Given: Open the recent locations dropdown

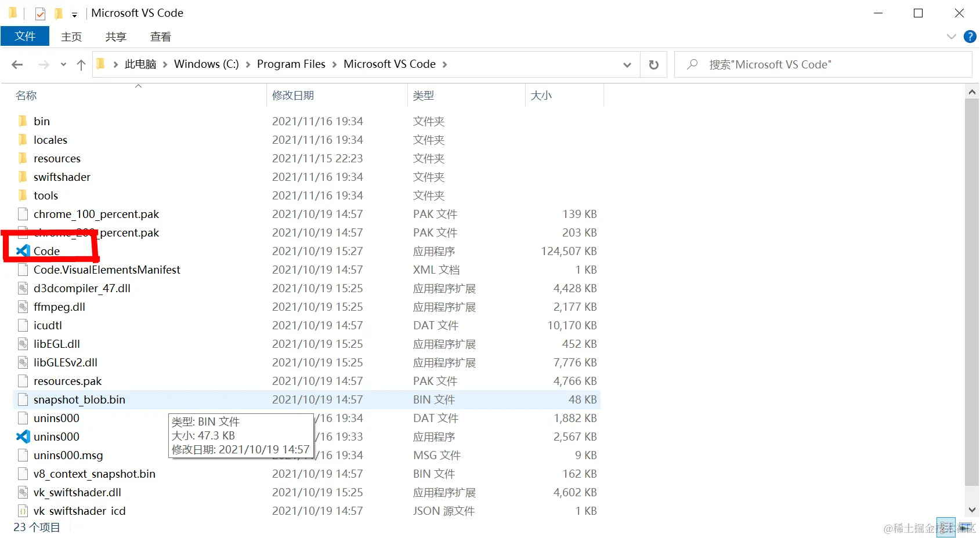Looking at the screenshot, I should coord(63,64).
